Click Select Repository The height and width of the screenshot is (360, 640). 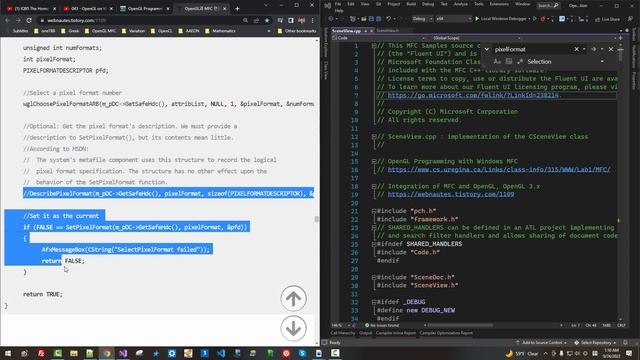596,343
